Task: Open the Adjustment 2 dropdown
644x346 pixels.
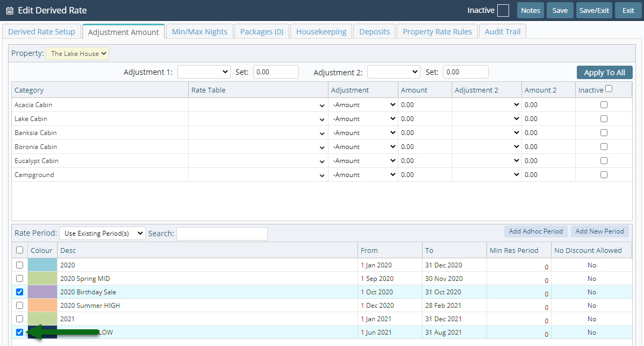Action: tap(393, 72)
